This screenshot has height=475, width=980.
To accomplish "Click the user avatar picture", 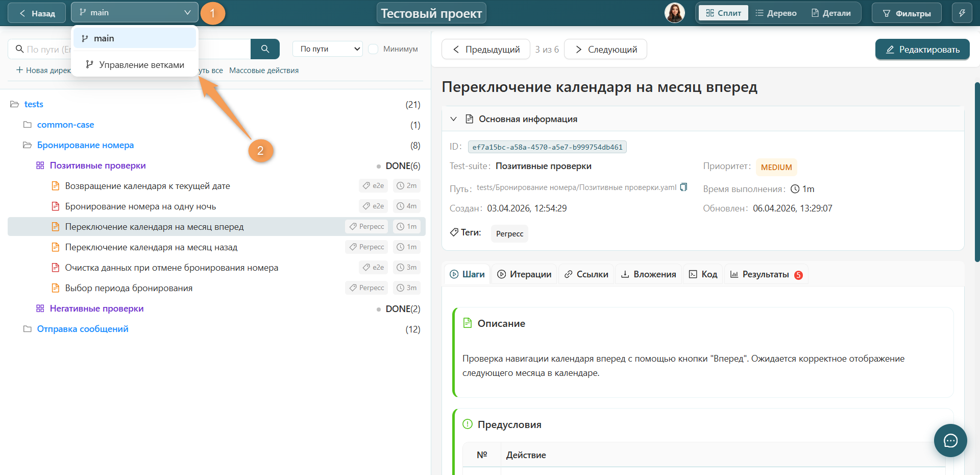I will click(675, 13).
